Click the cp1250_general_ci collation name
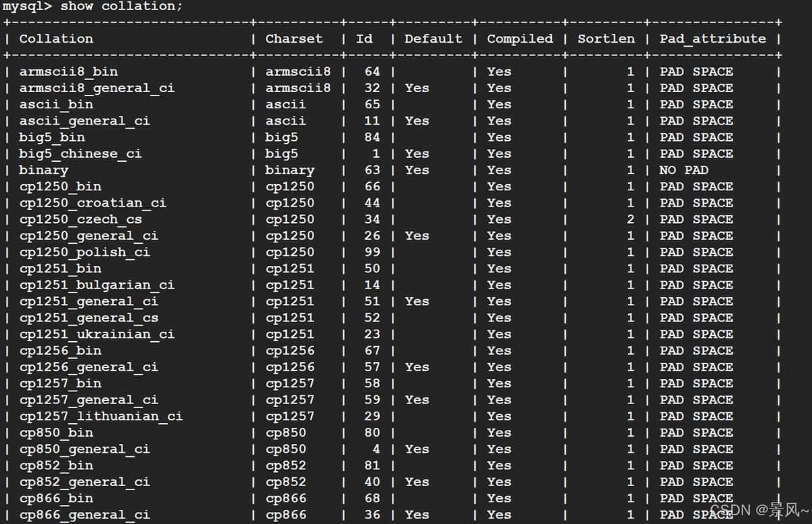This screenshot has height=524, width=812. [x=89, y=236]
